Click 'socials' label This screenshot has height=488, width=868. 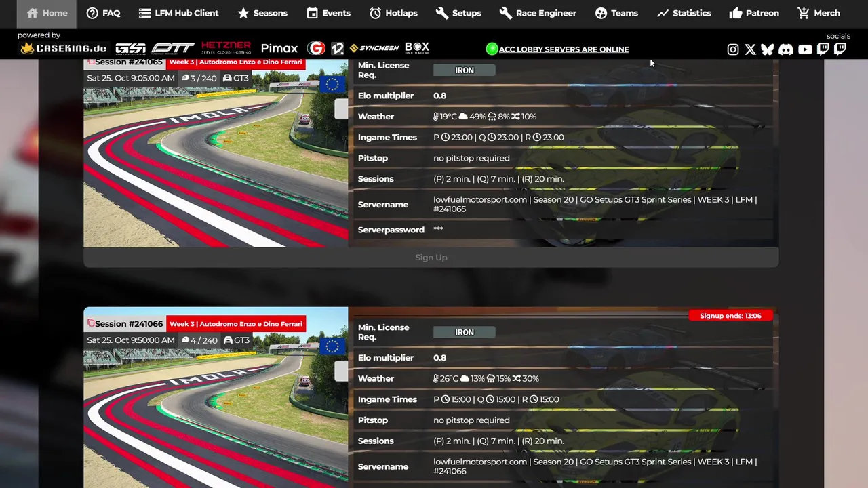838,36
